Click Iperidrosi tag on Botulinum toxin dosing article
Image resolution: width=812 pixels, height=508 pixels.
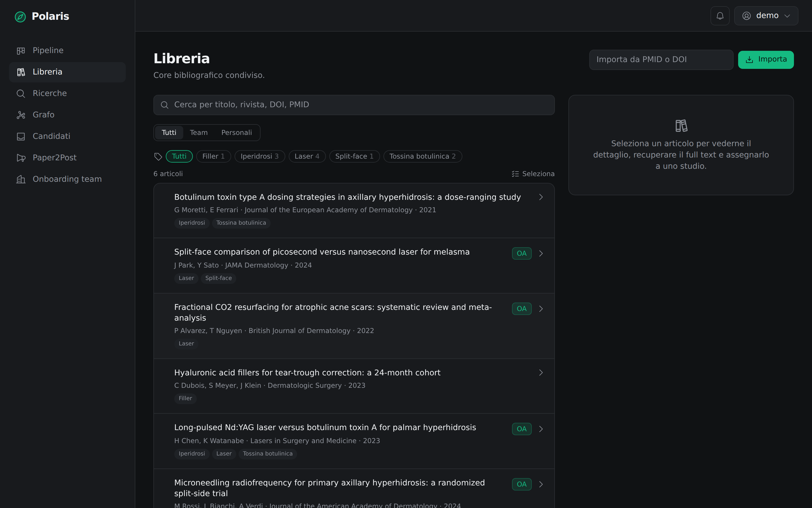pyautogui.click(x=192, y=223)
